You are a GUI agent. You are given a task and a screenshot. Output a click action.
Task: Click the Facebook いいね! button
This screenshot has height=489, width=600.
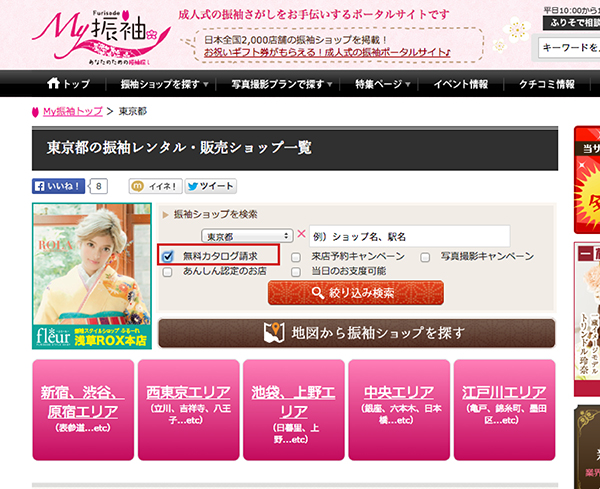tap(58, 186)
